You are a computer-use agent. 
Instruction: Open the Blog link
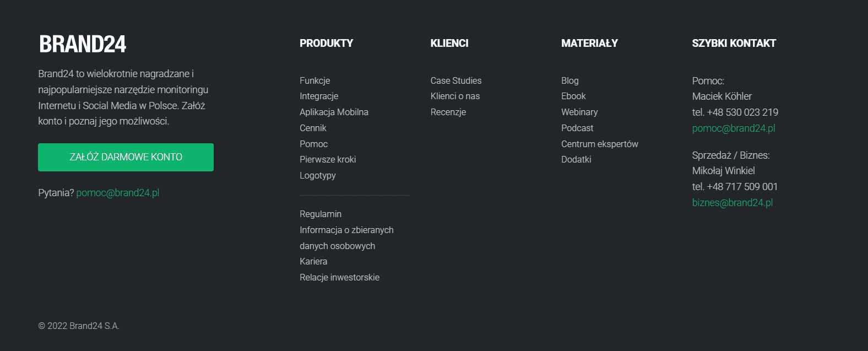[570, 80]
